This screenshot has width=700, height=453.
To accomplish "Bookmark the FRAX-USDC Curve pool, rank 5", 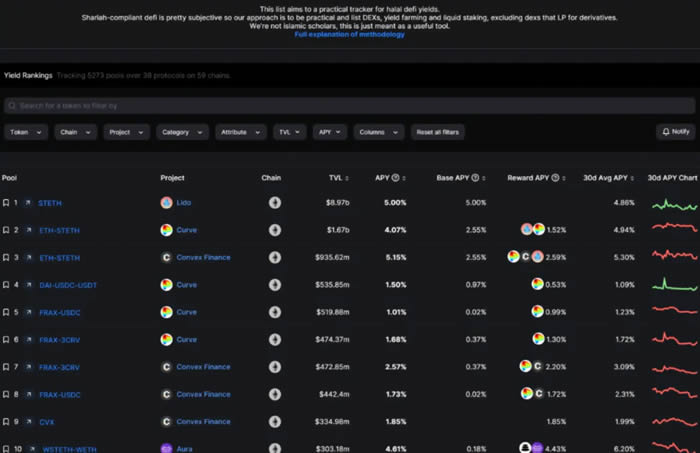I will click(x=6, y=312).
